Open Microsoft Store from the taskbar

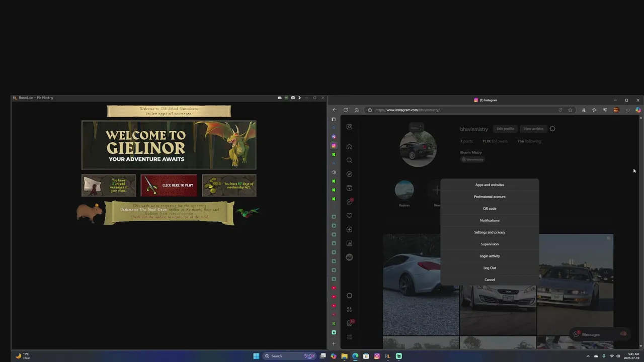click(x=366, y=356)
